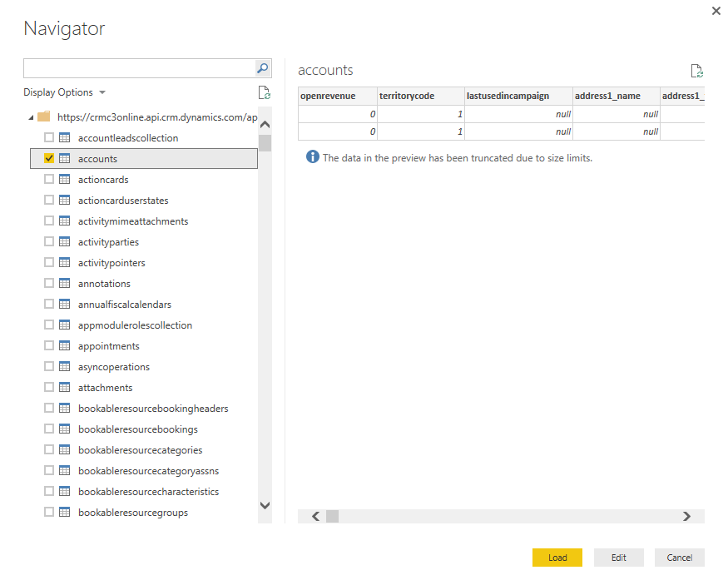Click preview scroll right arrow

click(x=686, y=517)
